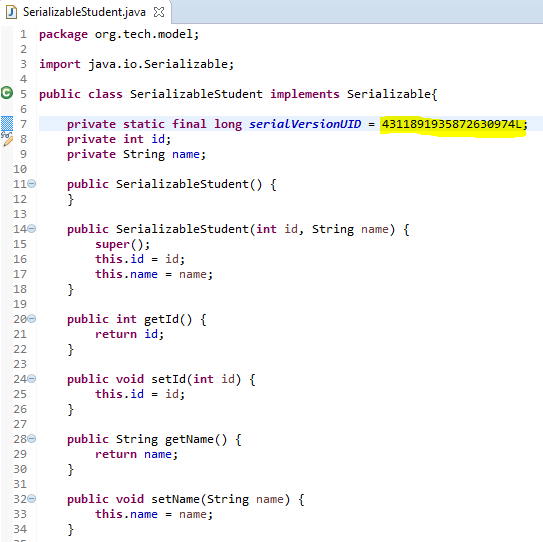
Task: Collapse the parameterized constructor at line 14
Action: pos(32,229)
